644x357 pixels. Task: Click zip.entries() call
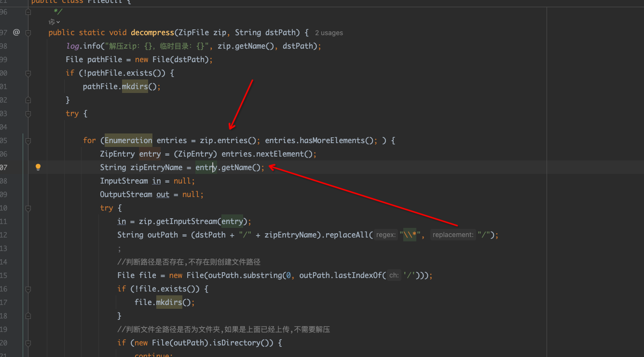[231, 140]
